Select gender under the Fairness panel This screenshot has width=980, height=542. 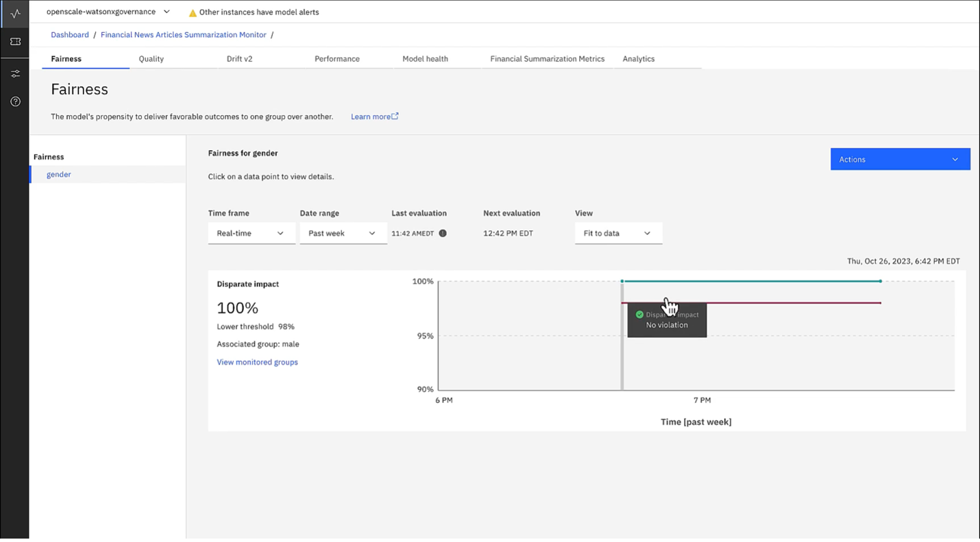tap(58, 174)
